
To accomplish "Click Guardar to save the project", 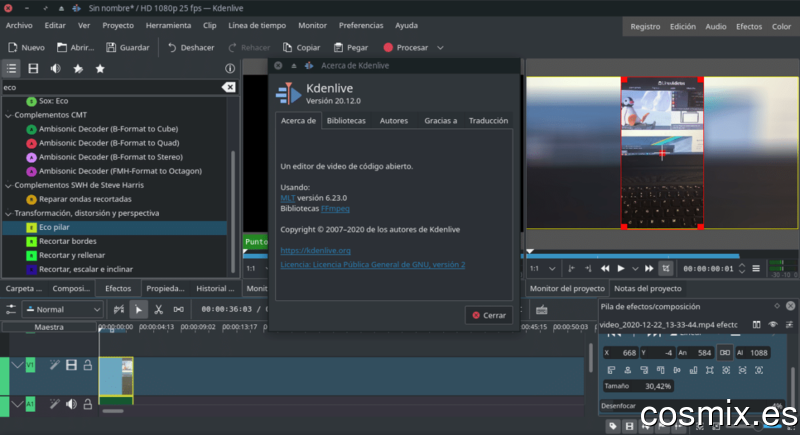I will (128, 47).
